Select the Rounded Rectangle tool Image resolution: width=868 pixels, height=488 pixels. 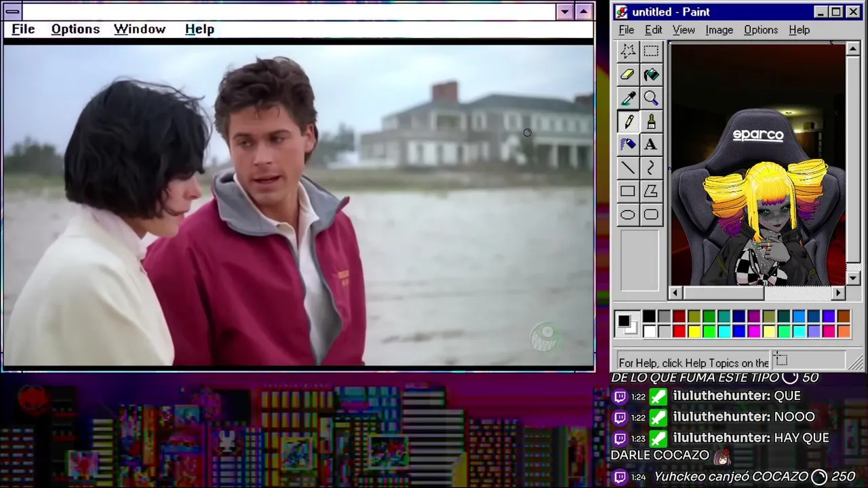651,215
